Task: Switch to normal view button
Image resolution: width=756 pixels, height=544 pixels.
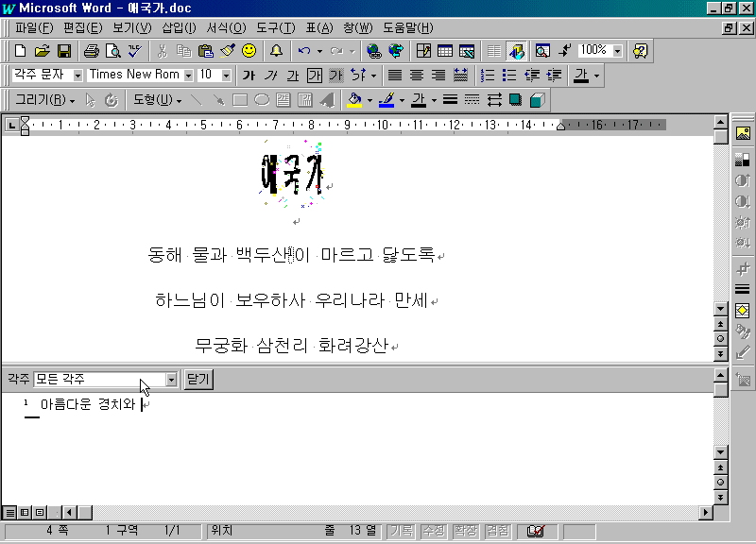Action: (x=10, y=512)
